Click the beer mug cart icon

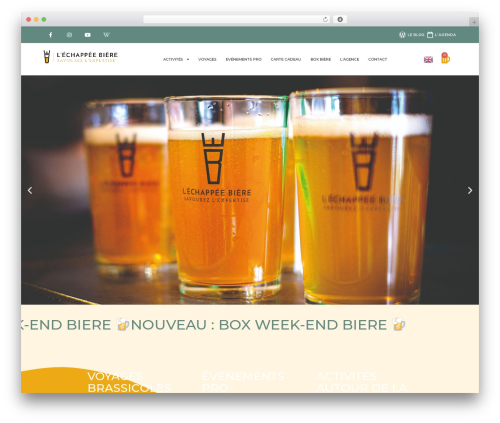[x=445, y=58]
